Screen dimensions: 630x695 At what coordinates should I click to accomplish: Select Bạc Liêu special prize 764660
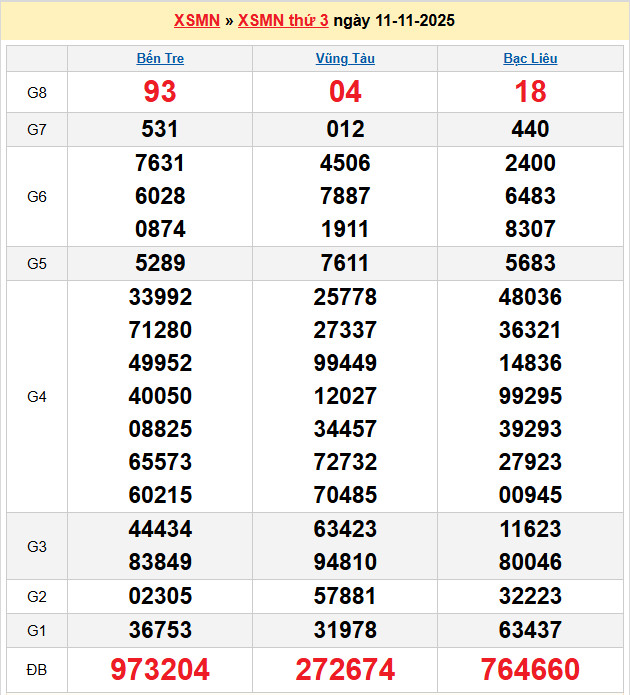tap(530, 669)
